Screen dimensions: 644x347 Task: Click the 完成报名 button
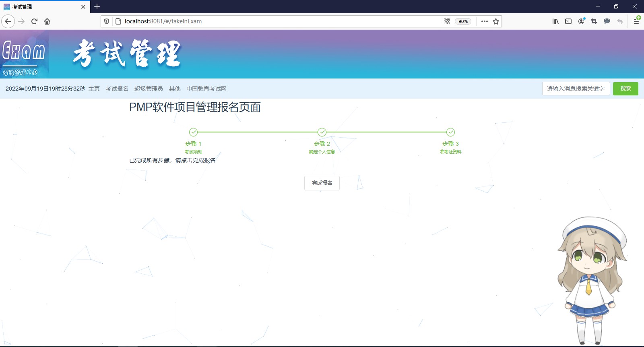[322, 183]
